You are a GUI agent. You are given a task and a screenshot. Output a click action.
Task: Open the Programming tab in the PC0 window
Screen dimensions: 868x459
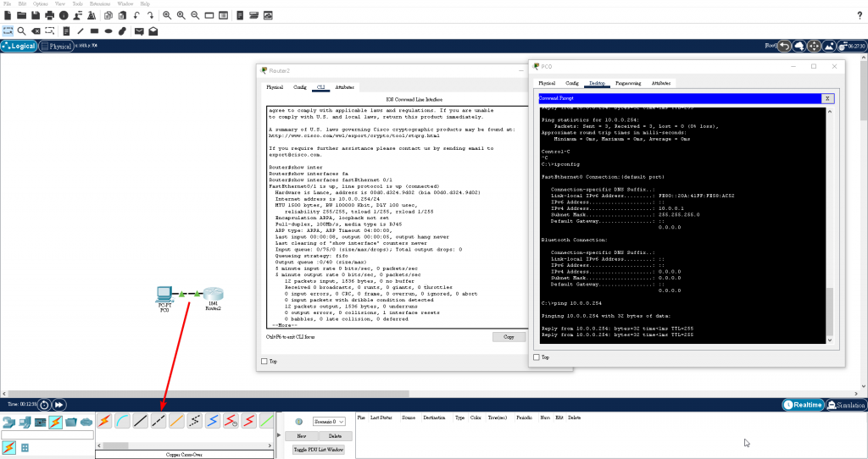click(628, 83)
